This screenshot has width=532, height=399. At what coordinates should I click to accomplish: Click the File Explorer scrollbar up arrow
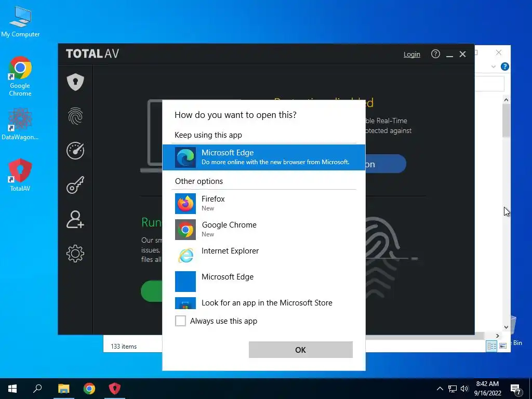tap(506, 100)
